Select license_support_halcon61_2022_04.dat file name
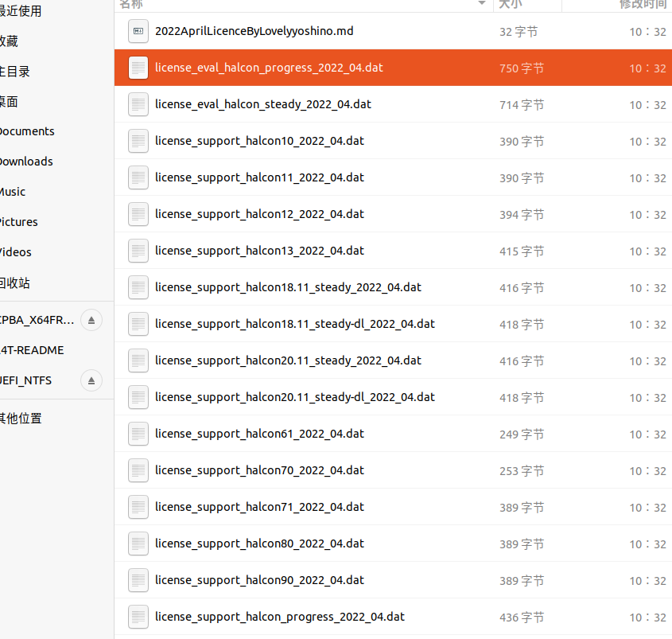 pos(259,434)
